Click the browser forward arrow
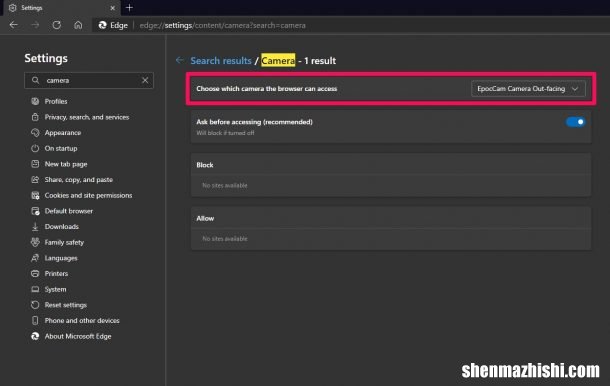The image size is (610, 386). [35, 25]
